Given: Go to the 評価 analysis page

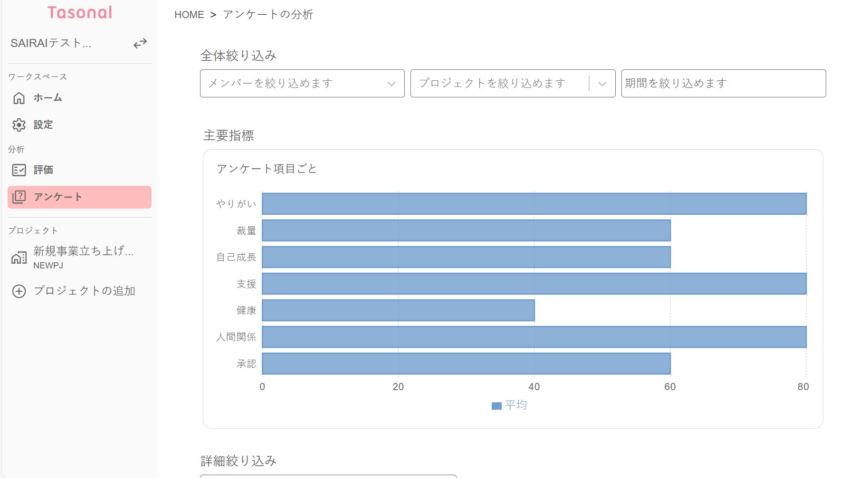Looking at the screenshot, I should pyautogui.click(x=43, y=170).
